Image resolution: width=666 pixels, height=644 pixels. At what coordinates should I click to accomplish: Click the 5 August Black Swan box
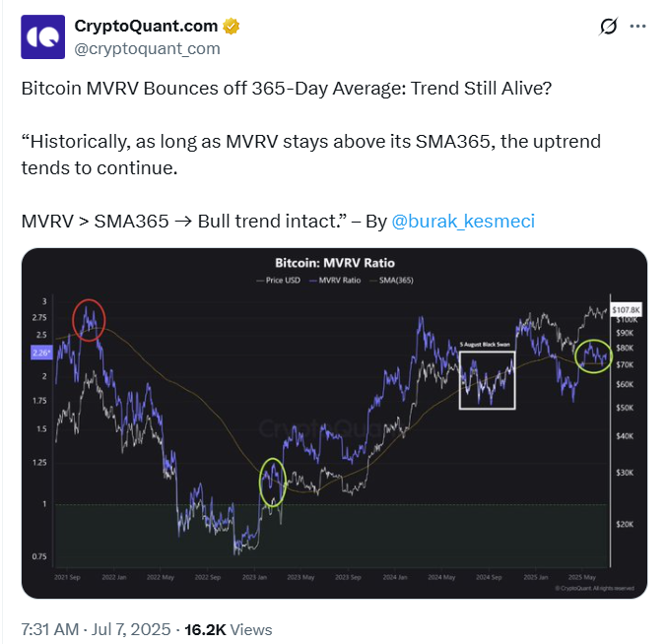[x=487, y=380]
